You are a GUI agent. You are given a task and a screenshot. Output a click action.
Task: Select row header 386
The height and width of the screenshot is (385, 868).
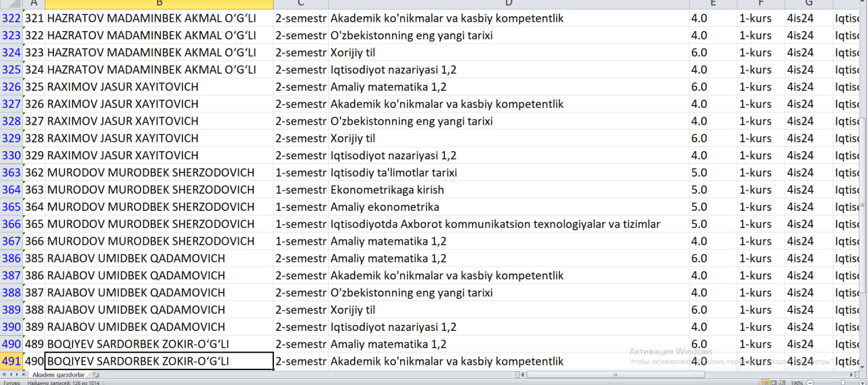pos(11,258)
